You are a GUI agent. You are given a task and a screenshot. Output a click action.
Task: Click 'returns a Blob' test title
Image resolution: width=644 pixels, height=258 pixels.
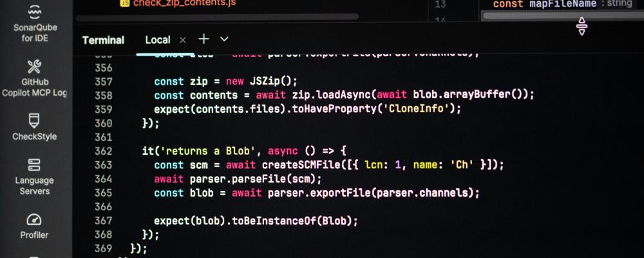pos(208,151)
